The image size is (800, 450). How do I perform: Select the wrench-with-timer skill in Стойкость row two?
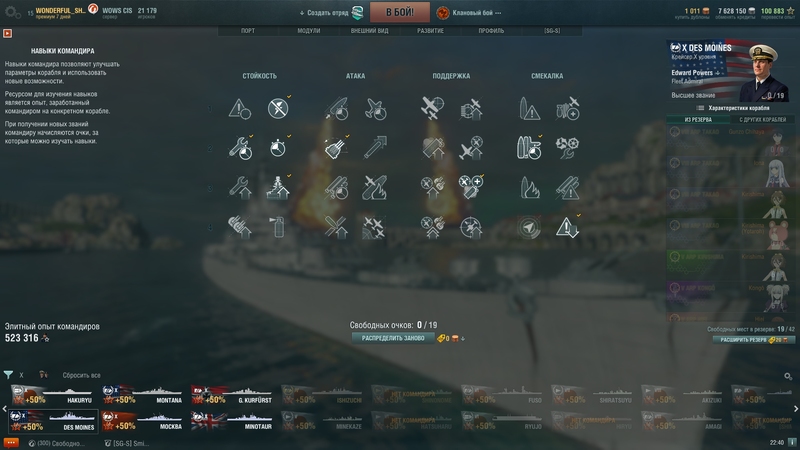(240, 148)
